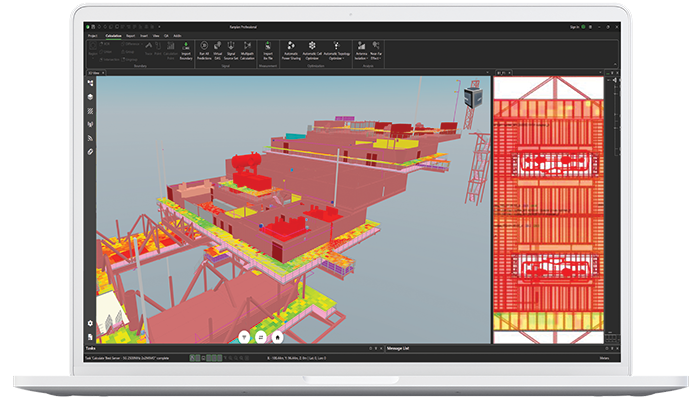700x400 pixels.
Task: Select the Calculation ribbon tab
Action: pyautogui.click(x=113, y=36)
